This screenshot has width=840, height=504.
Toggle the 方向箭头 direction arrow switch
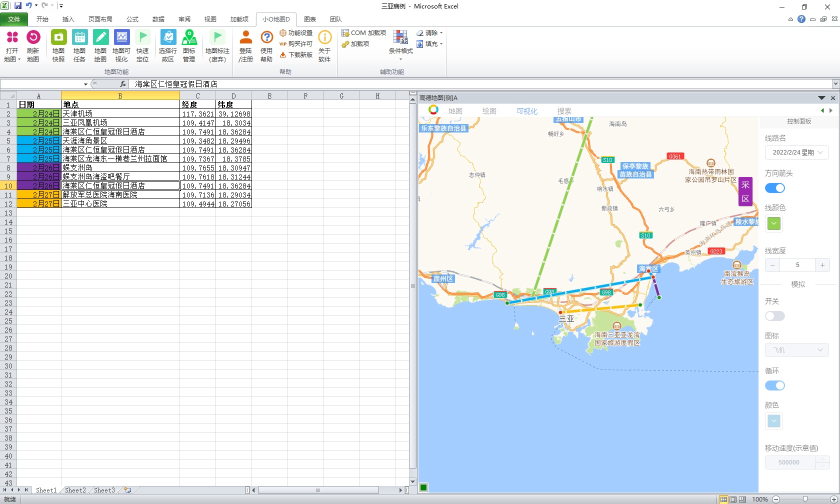774,188
